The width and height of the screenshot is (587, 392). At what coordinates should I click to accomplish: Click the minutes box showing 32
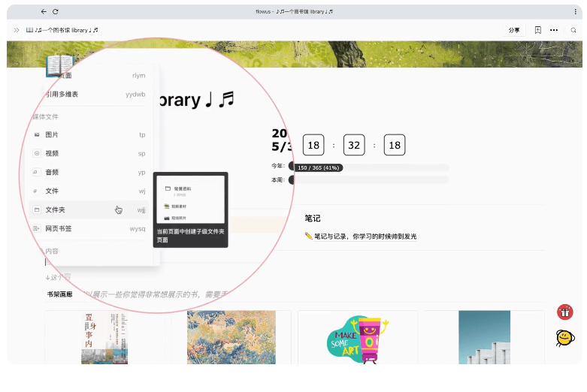354,145
